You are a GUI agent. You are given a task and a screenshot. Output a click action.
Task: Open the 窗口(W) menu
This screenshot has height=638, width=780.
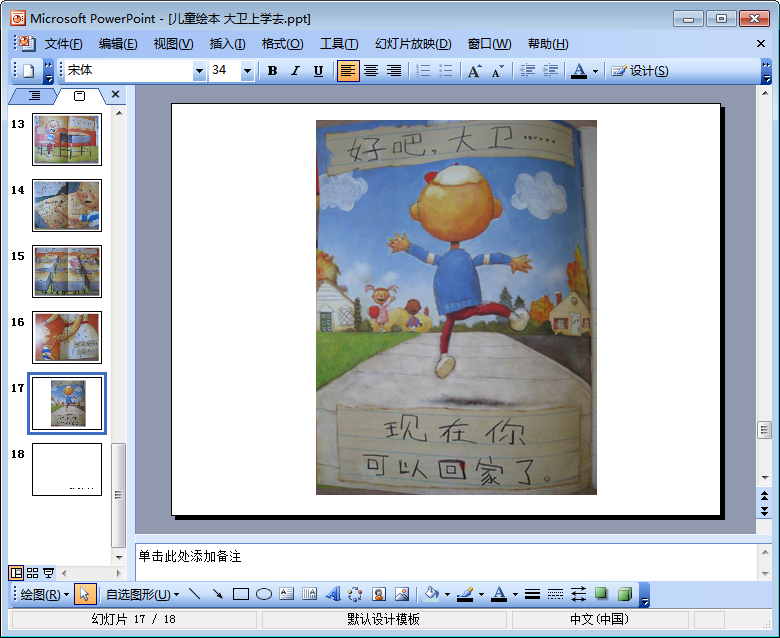pos(489,44)
